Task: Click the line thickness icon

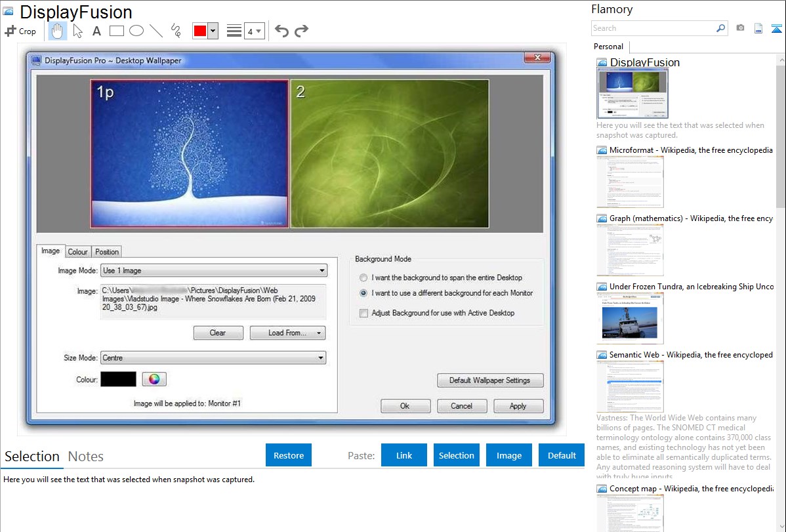Action: (234, 31)
